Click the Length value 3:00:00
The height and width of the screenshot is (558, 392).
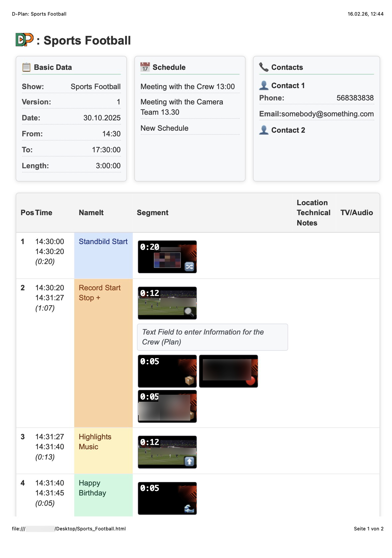pyautogui.click(x=108, y=166)
